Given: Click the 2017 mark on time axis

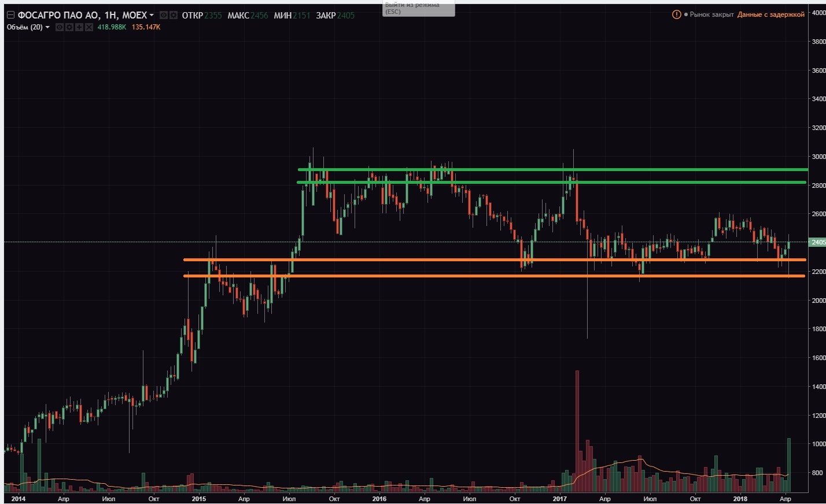Looking at the screenshot, I should pyautogui.click(x=559, y=499).
